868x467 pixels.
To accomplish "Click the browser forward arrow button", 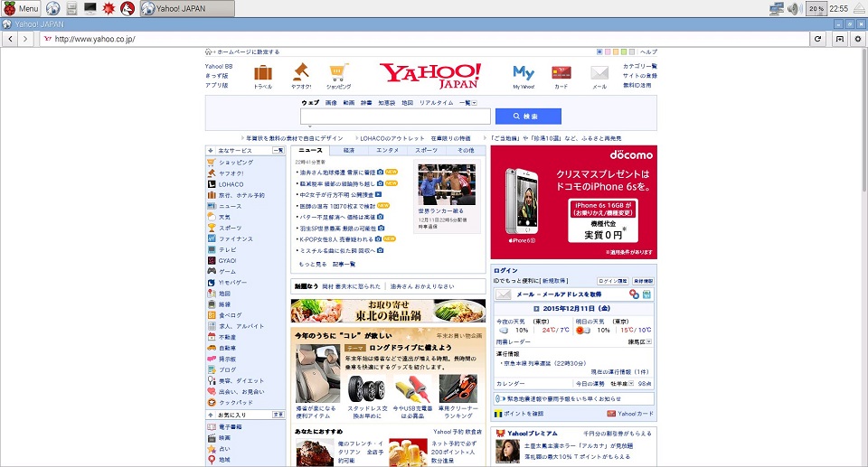I will pos(25,39).
